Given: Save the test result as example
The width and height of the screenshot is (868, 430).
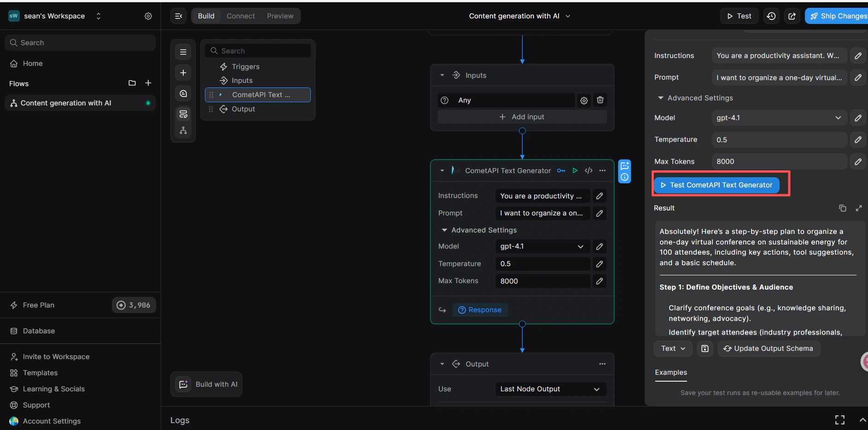Looking at the screenshot, I should click(x=705, y=349).
